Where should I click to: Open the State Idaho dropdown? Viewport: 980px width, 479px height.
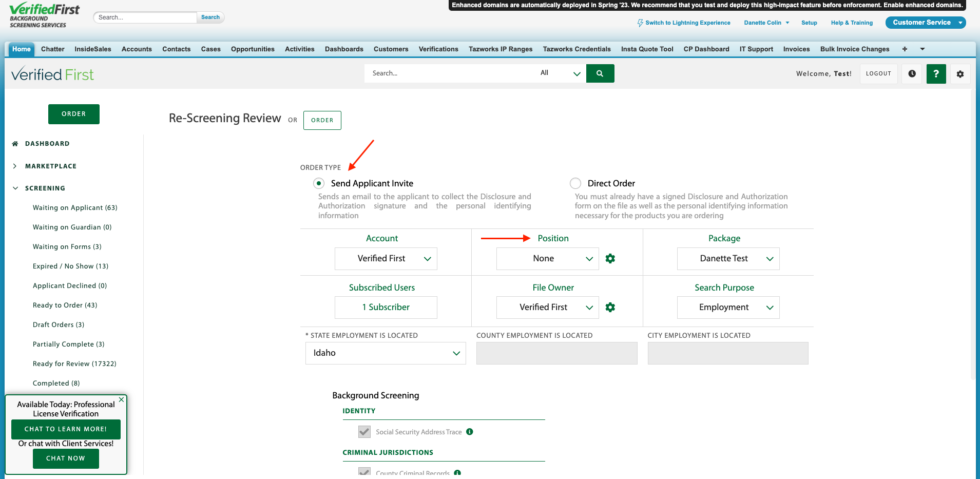click(386, 353)
